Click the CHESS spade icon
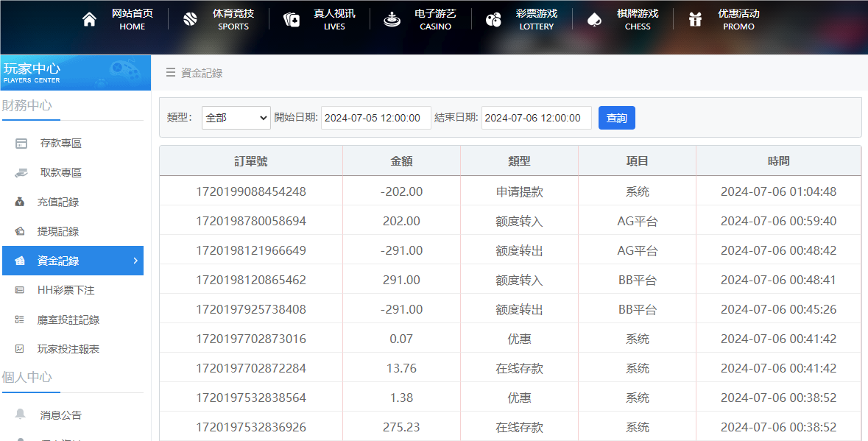 [x=593, y=19]
